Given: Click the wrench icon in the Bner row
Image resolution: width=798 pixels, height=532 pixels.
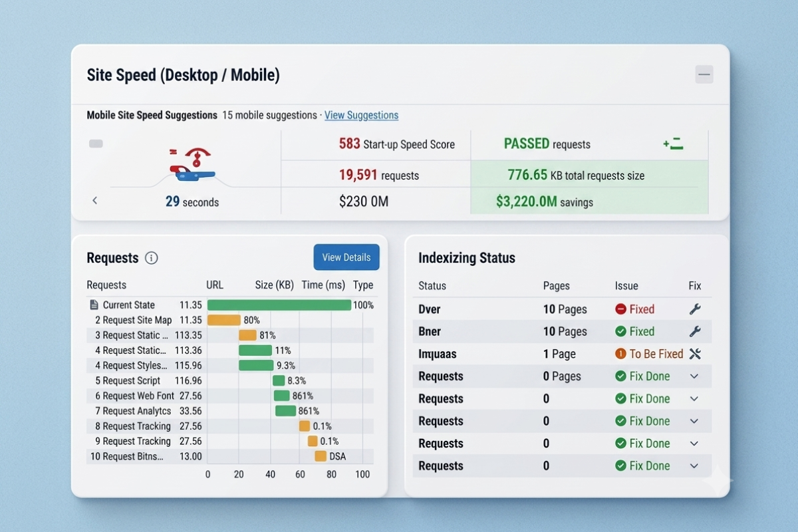Looking at the screenshot, I should [x=695, y=331].
